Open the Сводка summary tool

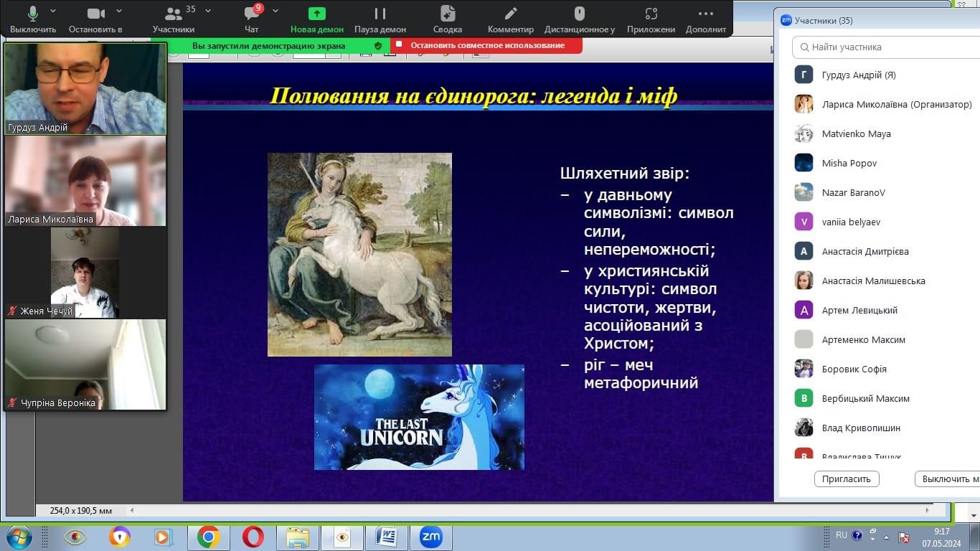448,19
